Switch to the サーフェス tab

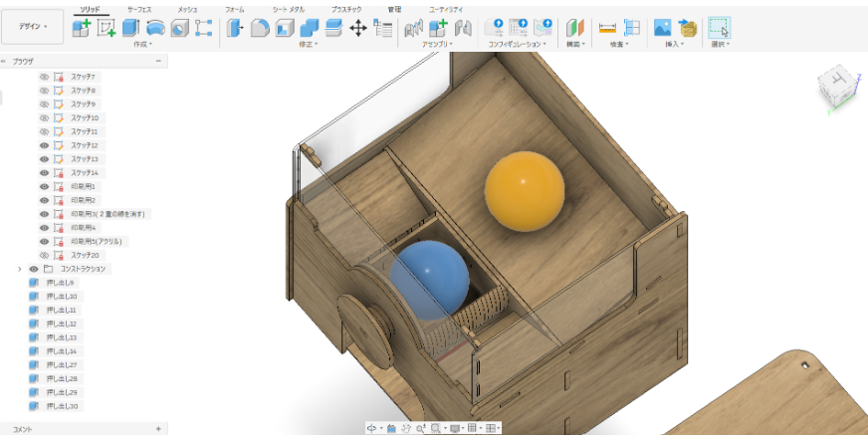coord(139,10)
